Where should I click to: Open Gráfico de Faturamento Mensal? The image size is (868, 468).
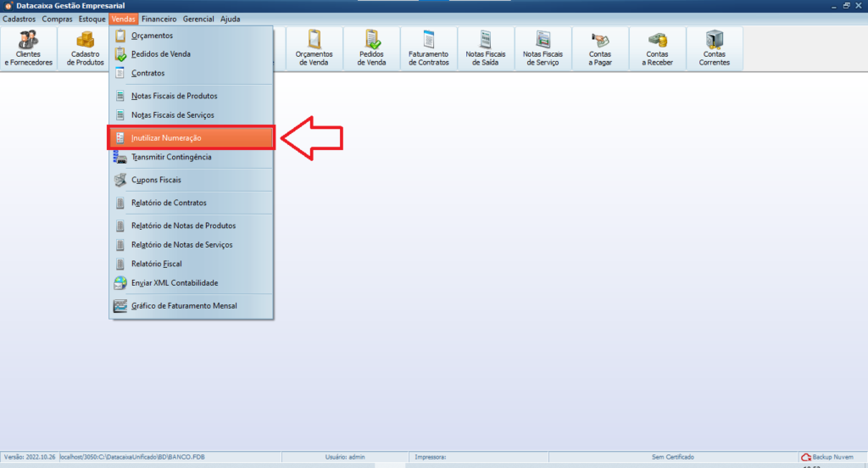(x=184, y=305)
